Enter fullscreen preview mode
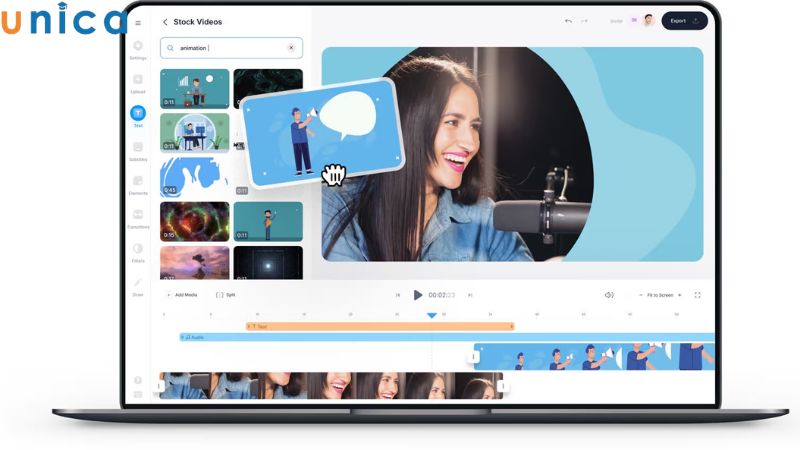Viewport: 800px width, 450px height. pos(697,295)
